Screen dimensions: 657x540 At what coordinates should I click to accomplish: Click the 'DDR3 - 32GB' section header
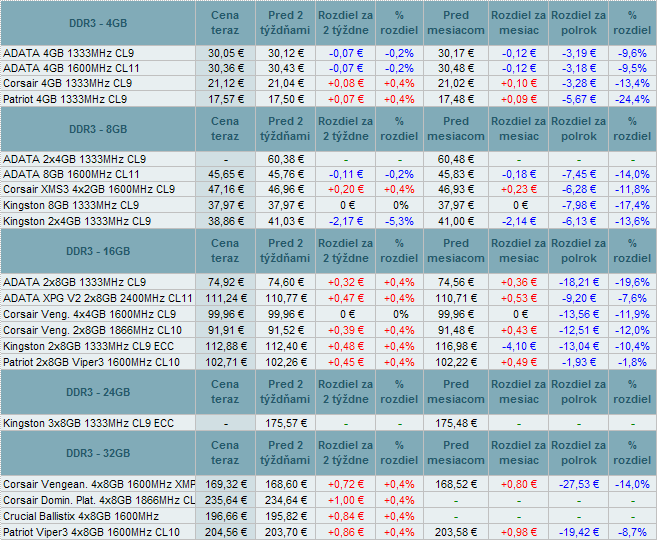[x=98, y=453]
